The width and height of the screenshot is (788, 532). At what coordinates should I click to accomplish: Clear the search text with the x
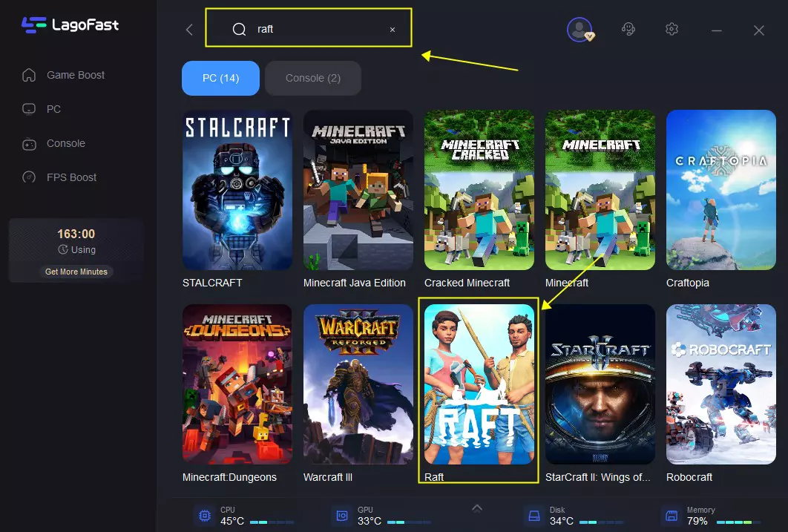click(393, 30)
